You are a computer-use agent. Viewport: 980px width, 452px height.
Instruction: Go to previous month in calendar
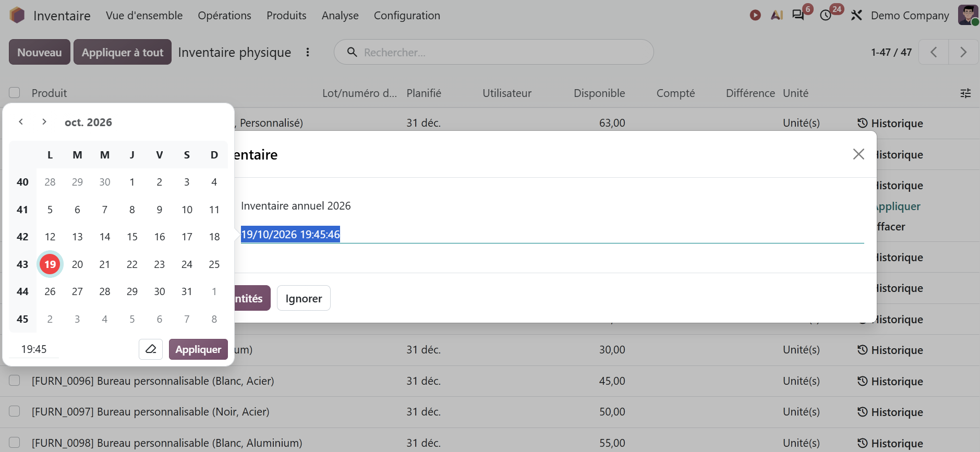coord(21,122)
